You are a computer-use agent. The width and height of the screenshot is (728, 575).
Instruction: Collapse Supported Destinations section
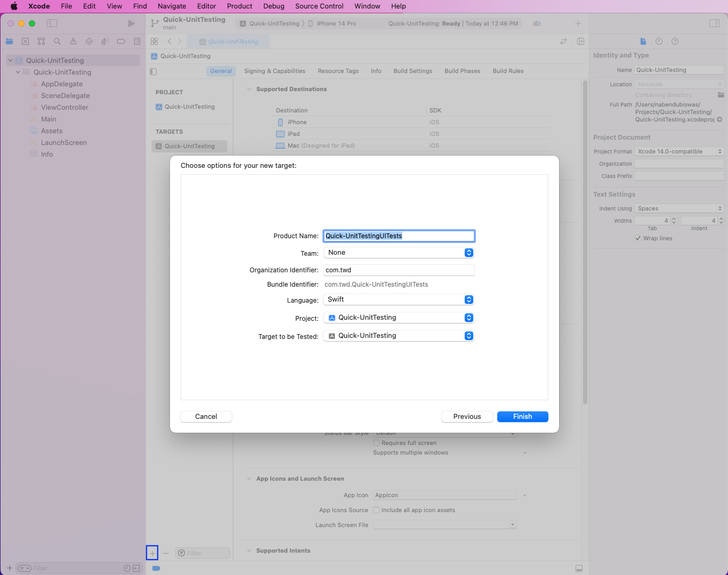249,90
